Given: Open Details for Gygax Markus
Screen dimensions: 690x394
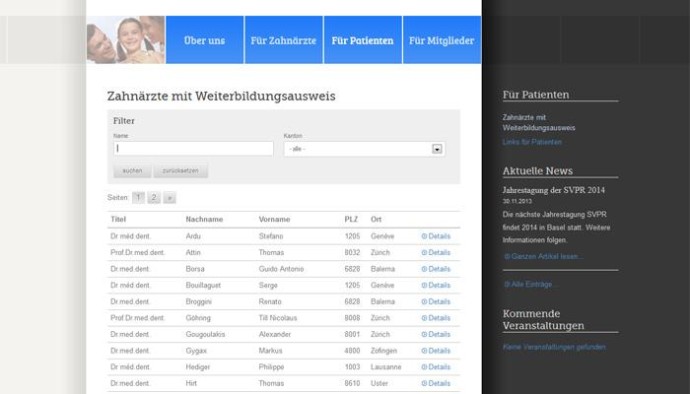Looking at the screenshot, I should coord(436,351).
